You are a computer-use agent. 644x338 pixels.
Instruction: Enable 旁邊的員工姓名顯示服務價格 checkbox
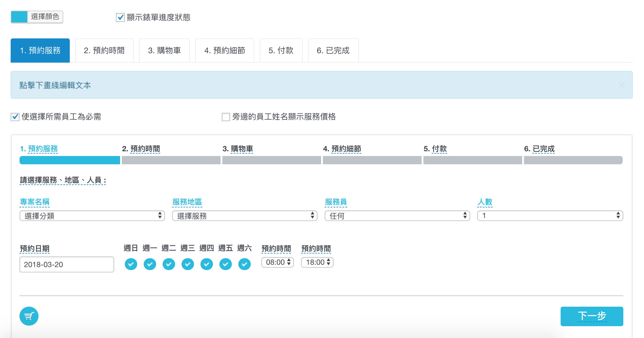226,117
